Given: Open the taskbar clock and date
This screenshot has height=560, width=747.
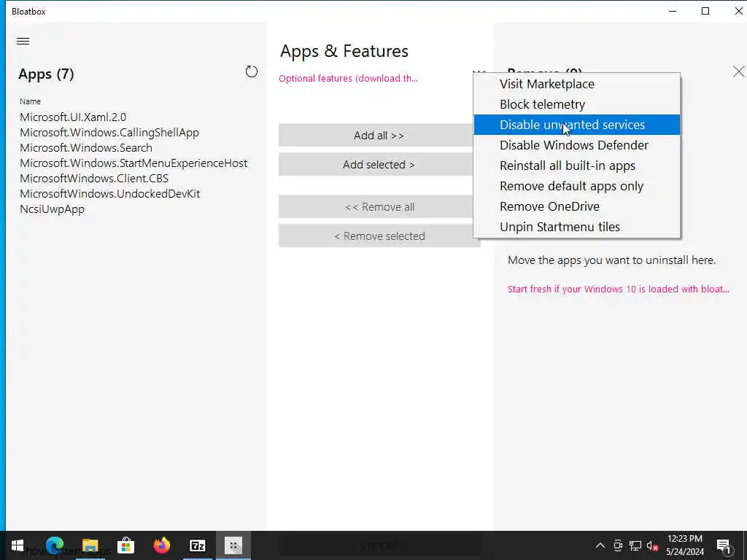Looking at the screenshot, I should coord(684,545).
